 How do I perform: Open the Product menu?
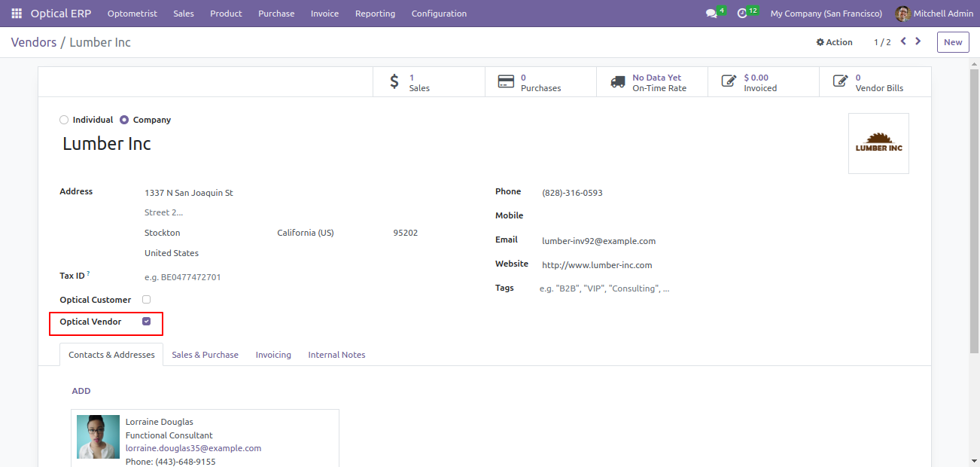pyautogui.click(x=226, y=14)
